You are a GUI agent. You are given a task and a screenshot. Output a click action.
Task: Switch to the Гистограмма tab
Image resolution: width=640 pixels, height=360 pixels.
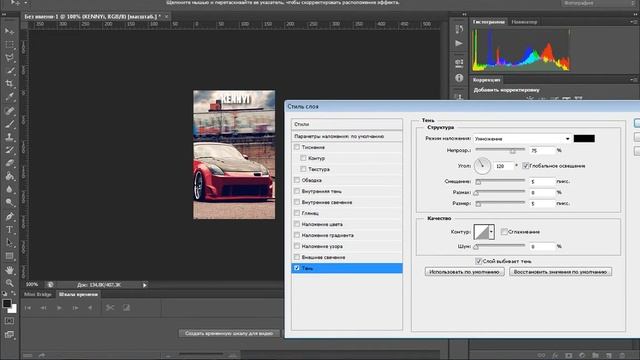[489, 22]
